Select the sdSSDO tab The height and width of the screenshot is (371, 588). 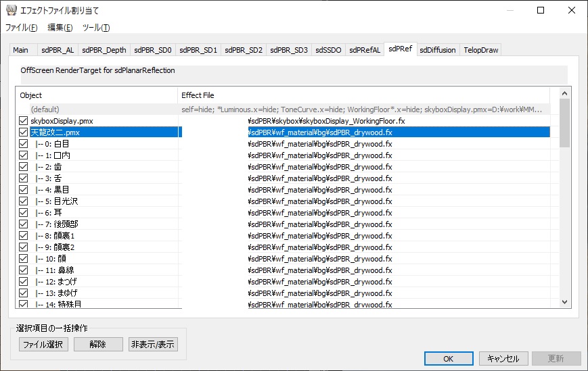[x=328, y=50]
